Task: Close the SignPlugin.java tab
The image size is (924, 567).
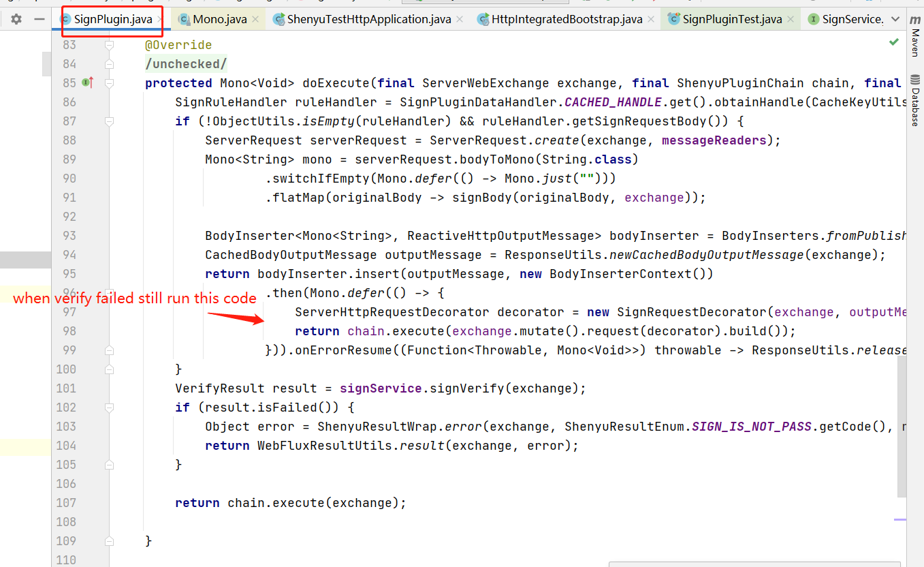Action: click(x=159, y=19)
